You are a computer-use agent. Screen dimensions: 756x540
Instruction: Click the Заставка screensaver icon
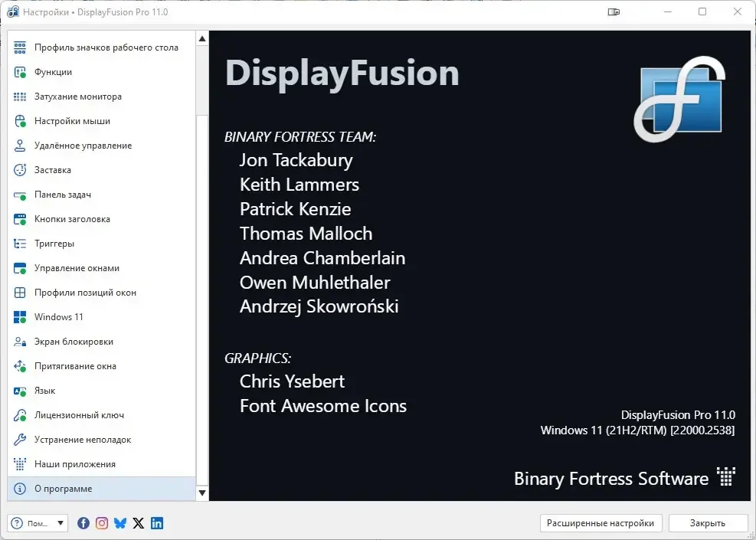tap(20, 170)
